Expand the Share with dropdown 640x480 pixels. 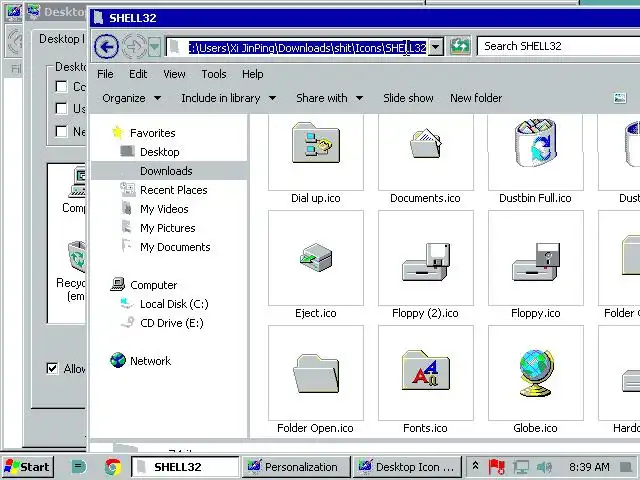click(329, 98)
